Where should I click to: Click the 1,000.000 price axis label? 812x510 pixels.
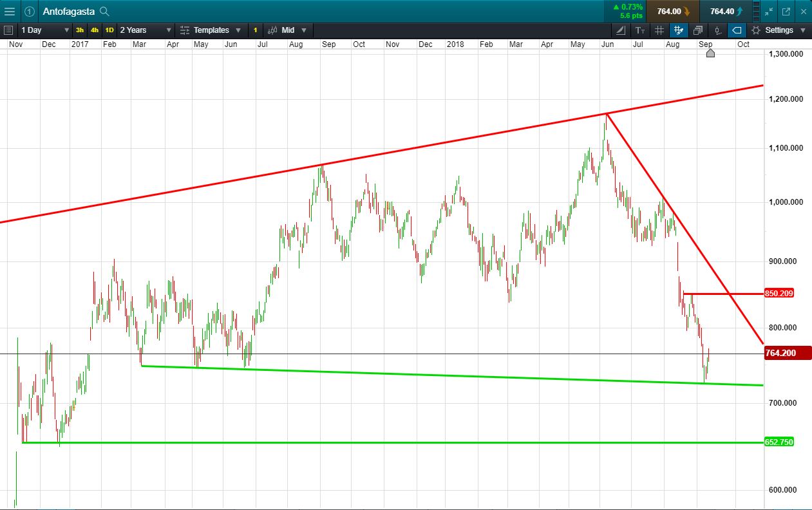click(785, 202)
